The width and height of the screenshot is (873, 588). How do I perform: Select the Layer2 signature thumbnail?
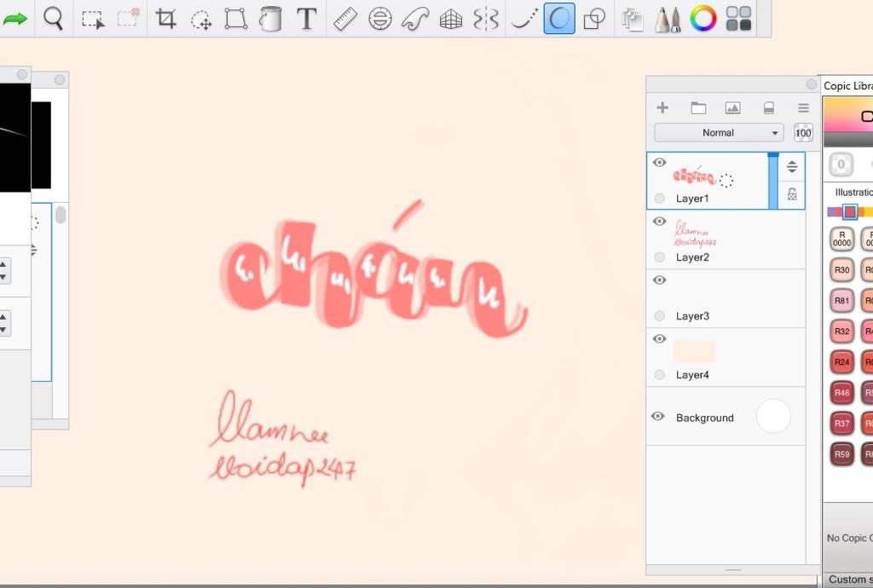tap(694, 233)
